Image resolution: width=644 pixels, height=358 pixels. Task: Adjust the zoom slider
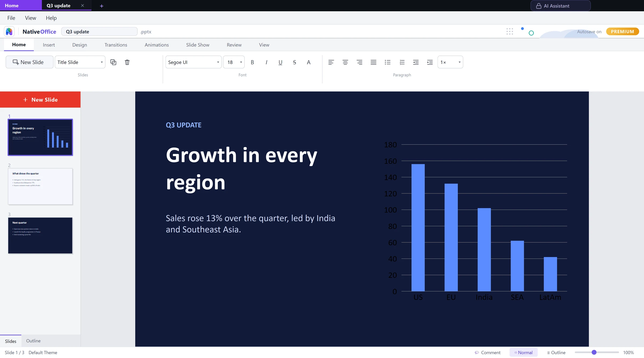[594, 352]
